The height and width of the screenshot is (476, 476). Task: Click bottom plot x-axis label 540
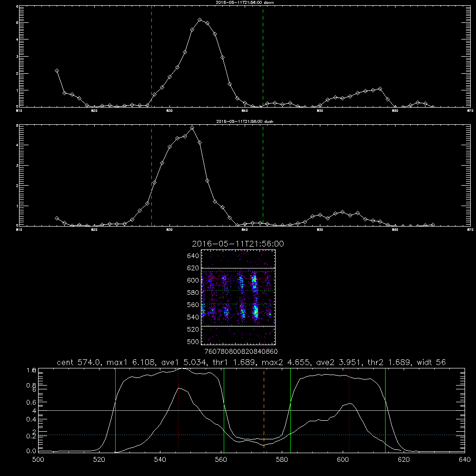160,460
